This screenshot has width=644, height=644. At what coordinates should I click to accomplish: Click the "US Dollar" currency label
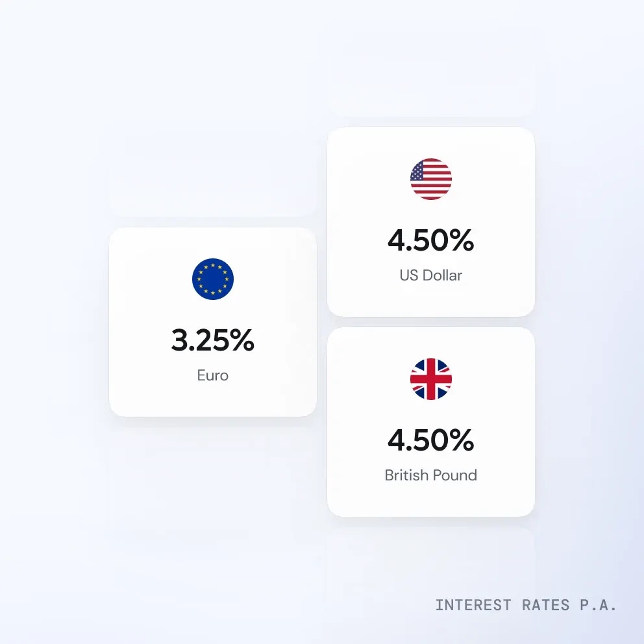431,275
